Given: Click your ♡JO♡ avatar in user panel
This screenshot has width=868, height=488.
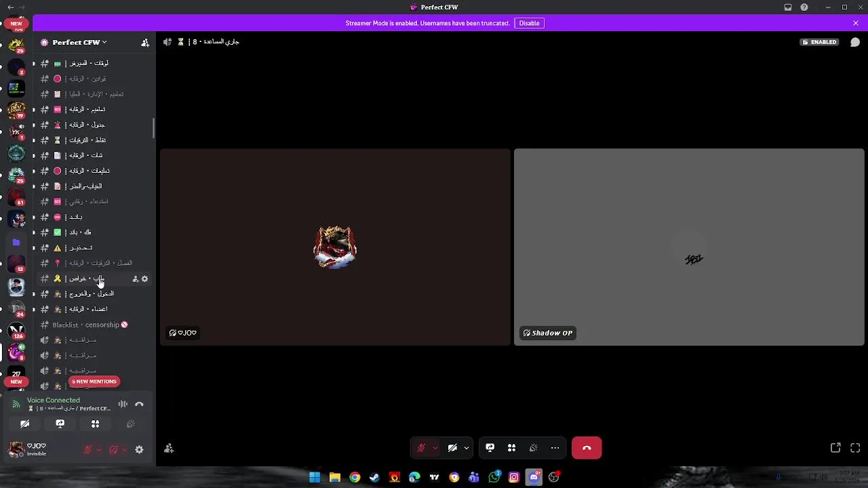Looking at the screenshot, I should [x=16, y=449].
